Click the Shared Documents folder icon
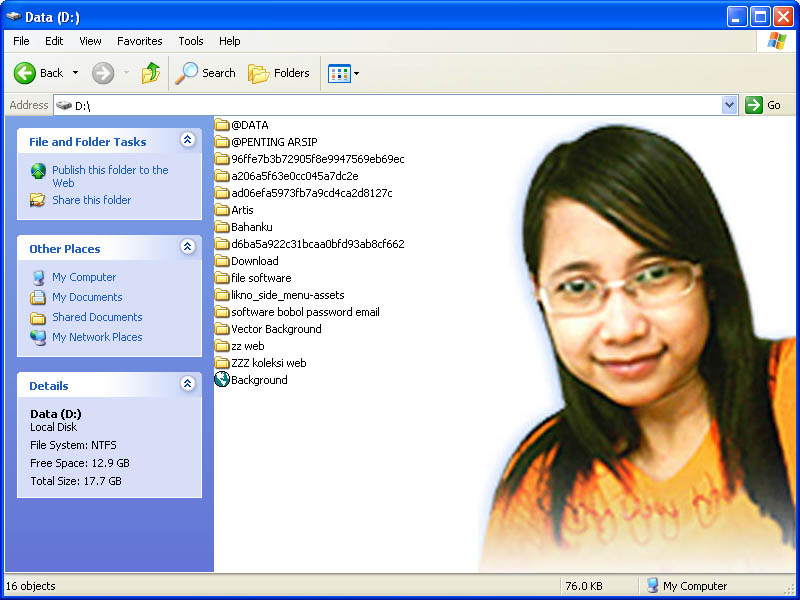800x600 pixels. point(38,318)
